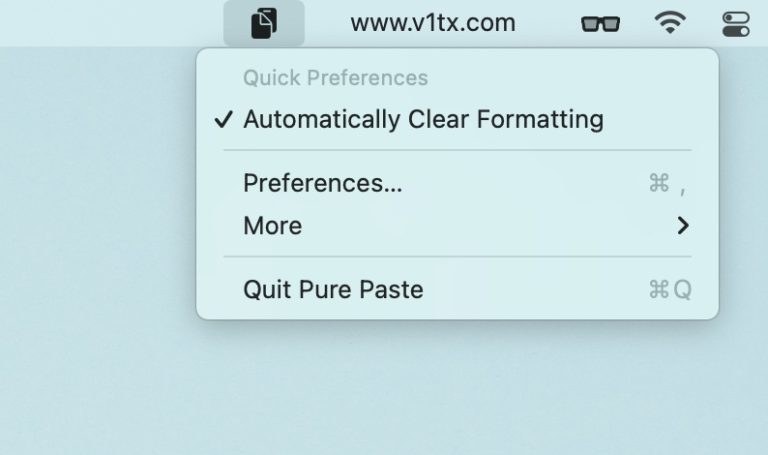Expand the More submenu
This screenshot has width=768, height=455.
[x=457, y=226]
